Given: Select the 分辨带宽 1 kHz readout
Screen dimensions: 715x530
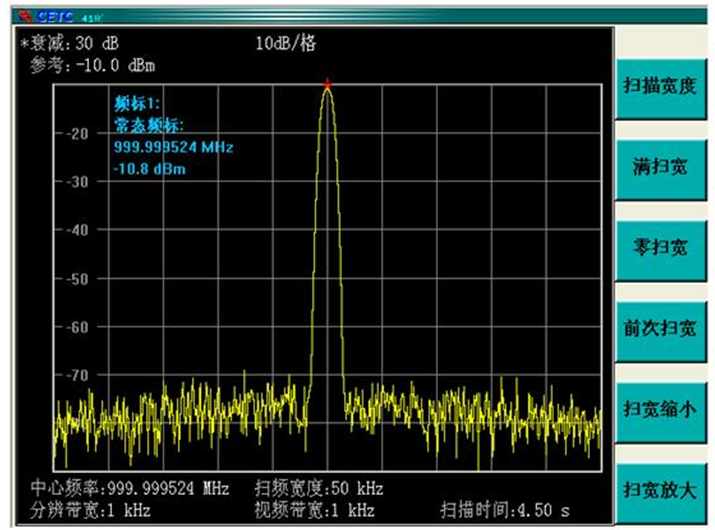Looking at the screenshot, I should tap(89, 510).
